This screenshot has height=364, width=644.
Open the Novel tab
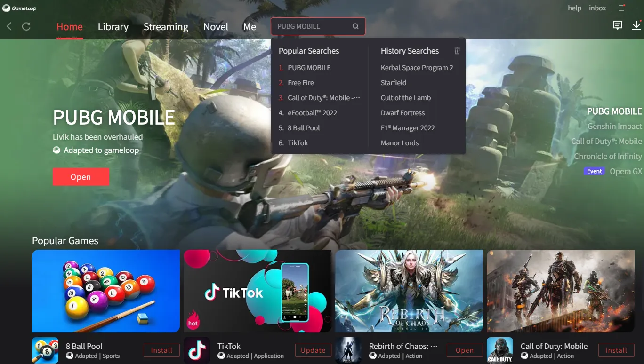(216, 27)
